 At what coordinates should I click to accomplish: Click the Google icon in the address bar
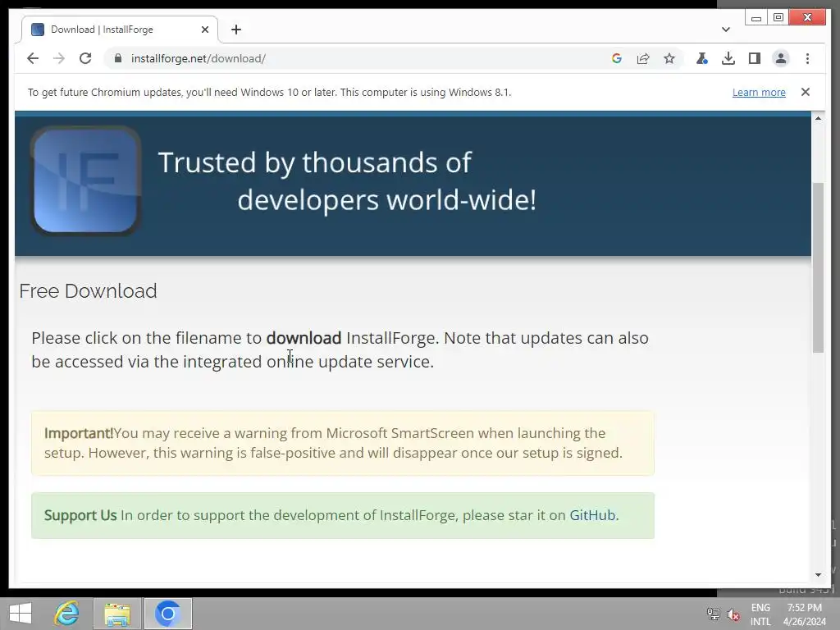617,58
